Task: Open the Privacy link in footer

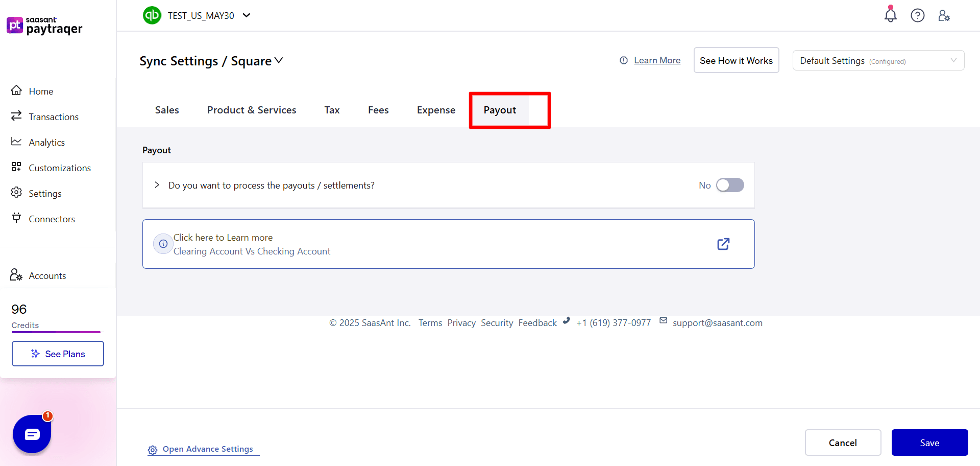Action: coord(461,322)
